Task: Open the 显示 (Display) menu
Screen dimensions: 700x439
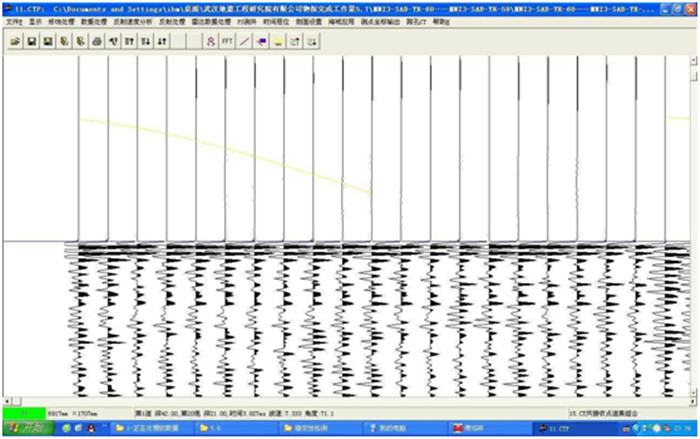Action: tap(35, 20)
